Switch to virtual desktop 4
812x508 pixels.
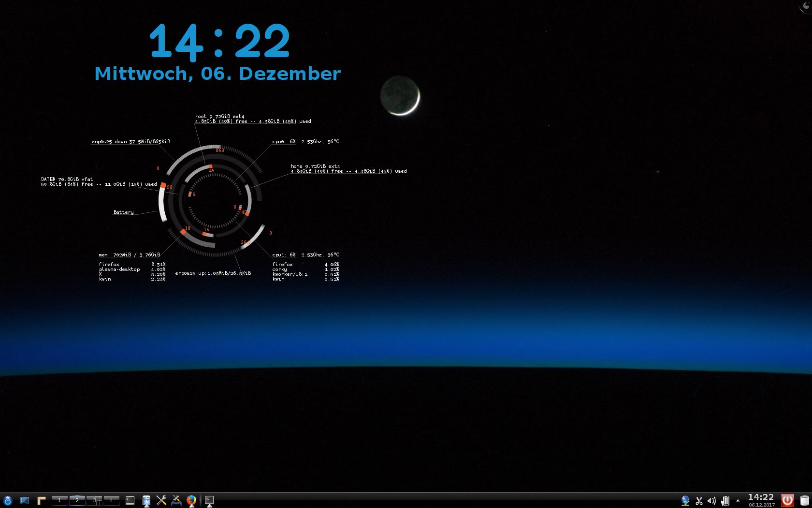point(111,501)
